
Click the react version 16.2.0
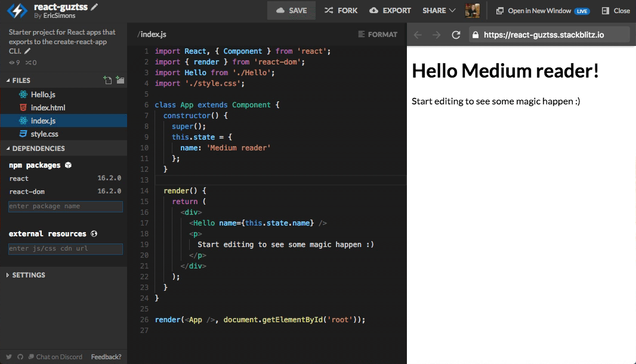(109, 178)
